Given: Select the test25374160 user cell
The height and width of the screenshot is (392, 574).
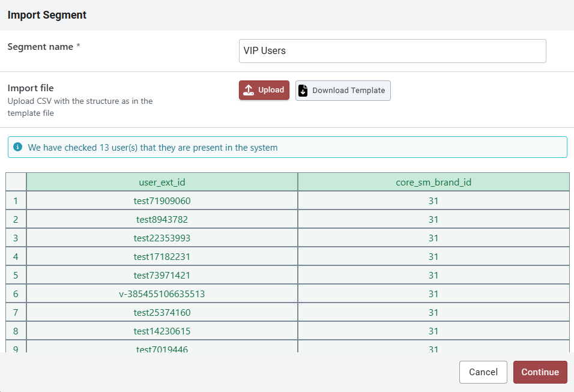Looking at the screenshot, I should tap(162, 312).
